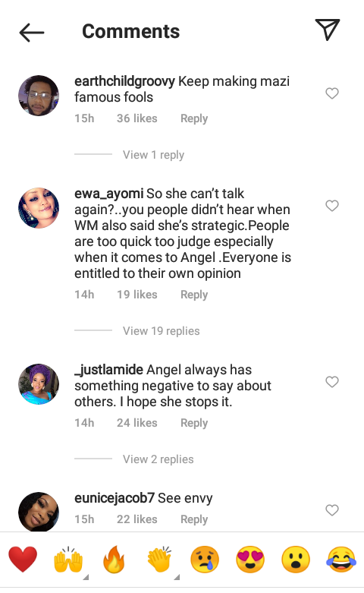The width and height of the screenshot is (364, 593).
Task: Insert the laughing tears emoji
Action: (341, 560)
